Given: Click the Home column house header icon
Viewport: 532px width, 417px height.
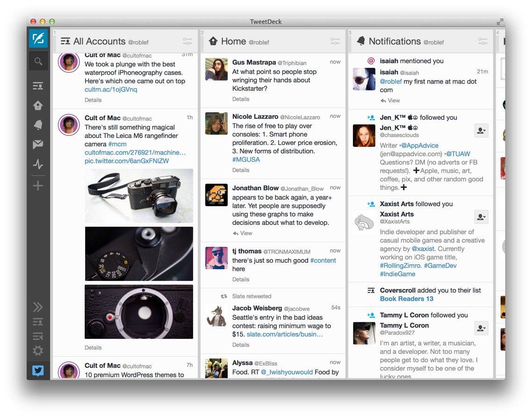Looking at the screenshot, I should (213, 41).
